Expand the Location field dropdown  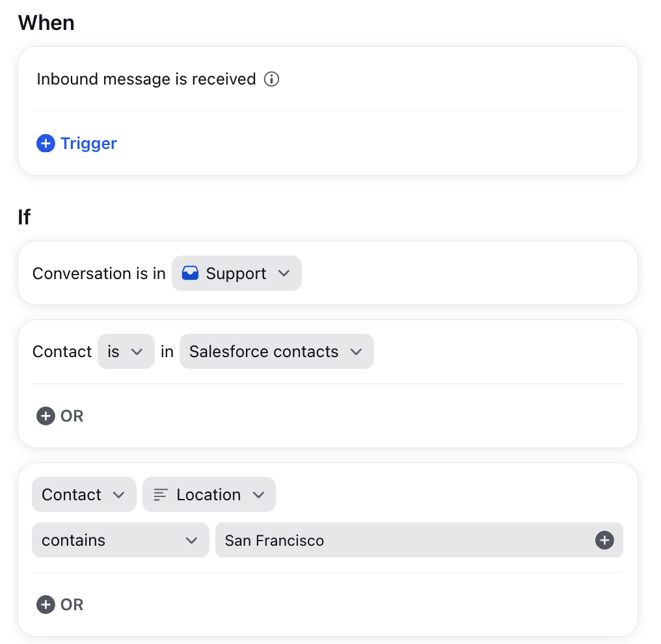coord(209,494)
